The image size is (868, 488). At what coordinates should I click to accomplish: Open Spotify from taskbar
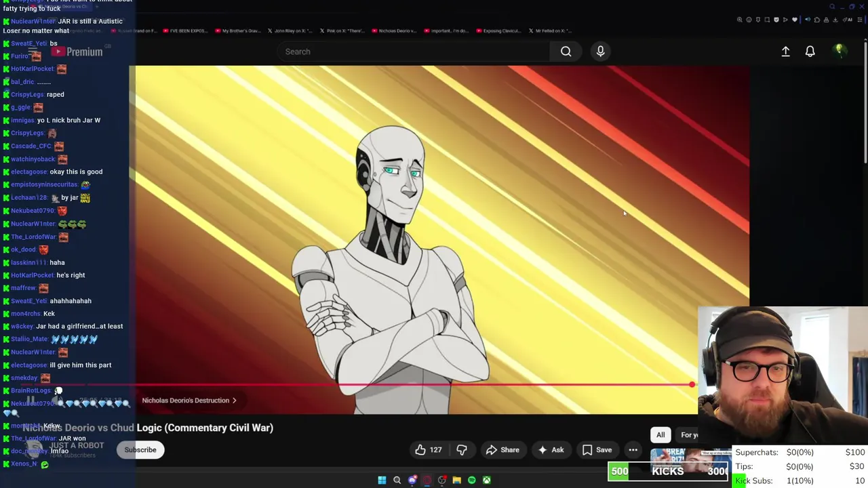[472, 480]
